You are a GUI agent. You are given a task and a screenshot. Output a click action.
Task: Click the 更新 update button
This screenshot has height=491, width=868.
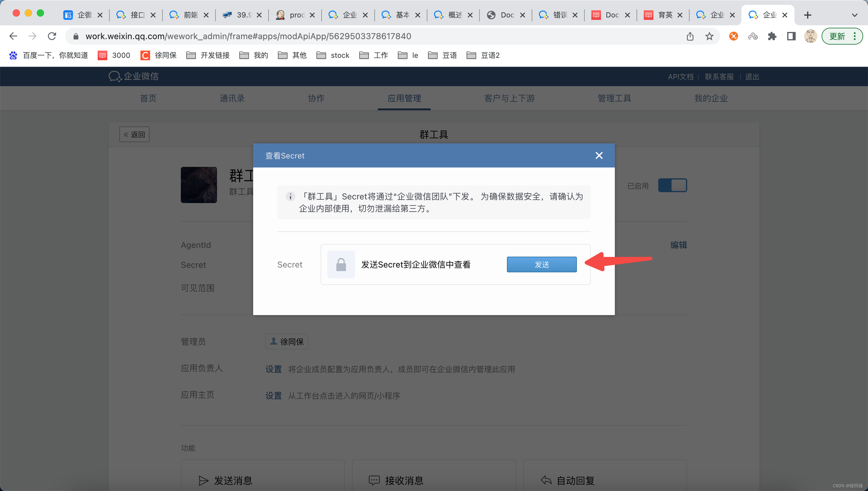click(842, 36)
